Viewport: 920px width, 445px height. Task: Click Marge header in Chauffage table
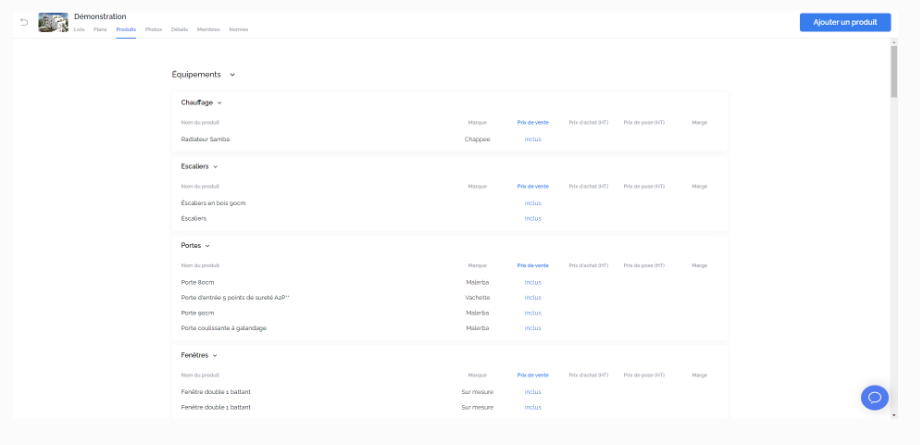tap(699, 123)
